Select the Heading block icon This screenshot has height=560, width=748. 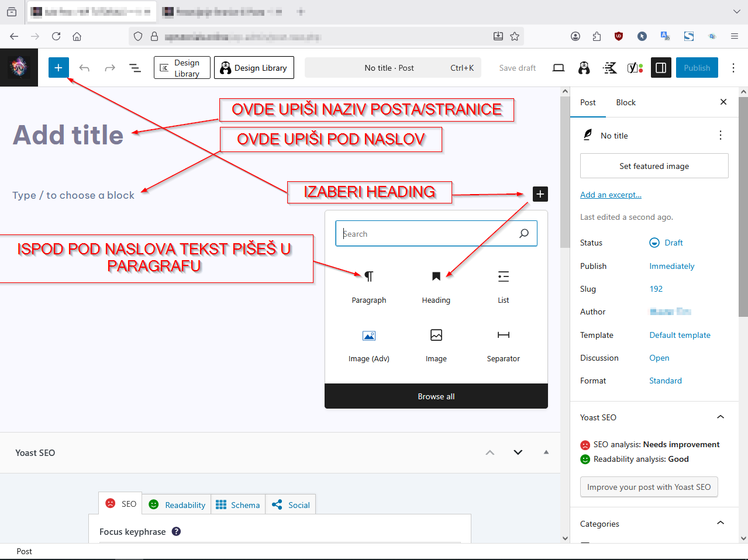pyautogui.click(x=436, y=276)
